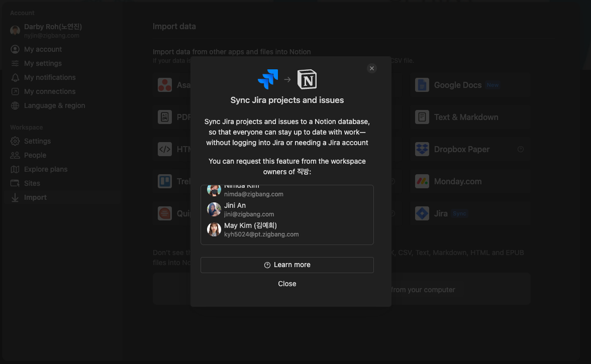Click the blue Jira logo in the dialog

pyautogui.click(x=268, y=79)
